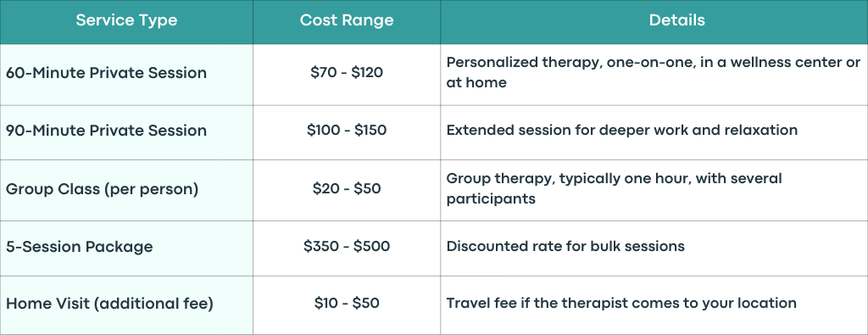Click the $20 - $50 price cell

[347, 188]
